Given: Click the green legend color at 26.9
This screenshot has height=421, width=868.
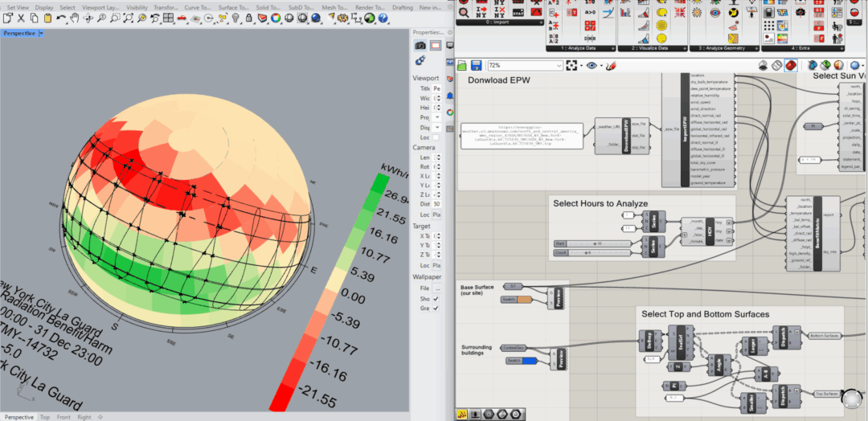Looking at the screenshot, I should 379,184.
